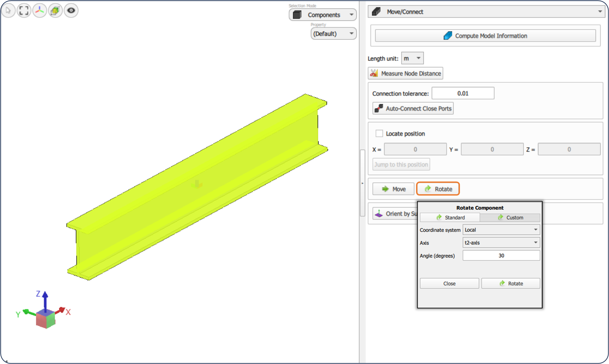Viewport: 609px width, 364px height.
Task: Click Auto-Connect Close Ports button
Action: click(413, 108)
